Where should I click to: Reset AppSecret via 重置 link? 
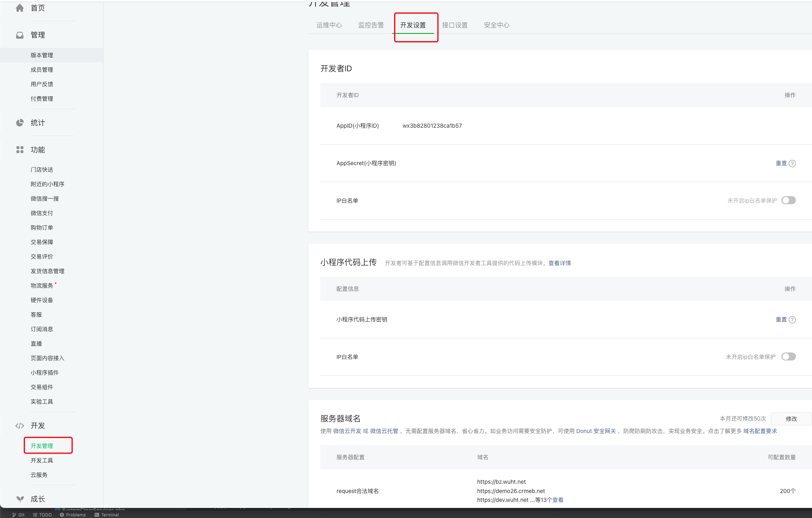(781, 164)
